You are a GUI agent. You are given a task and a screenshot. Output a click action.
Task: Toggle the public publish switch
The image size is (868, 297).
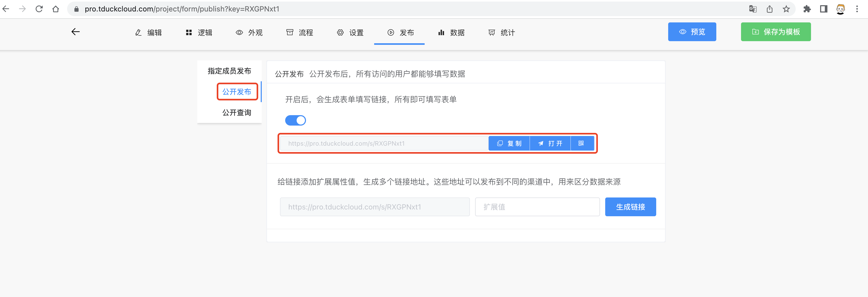(x=295, y=120)
